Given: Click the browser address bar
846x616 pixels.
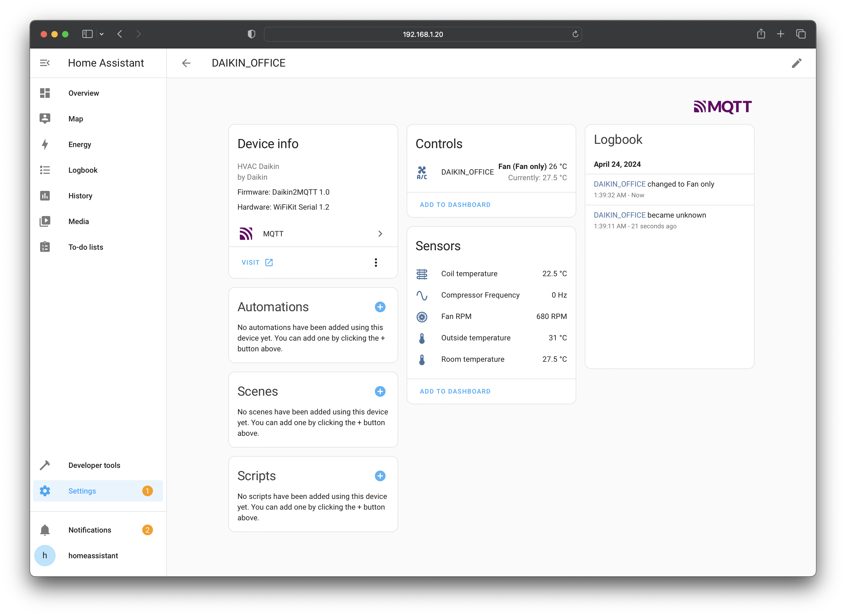Looking at the screenshot, I should click(423, 34).
